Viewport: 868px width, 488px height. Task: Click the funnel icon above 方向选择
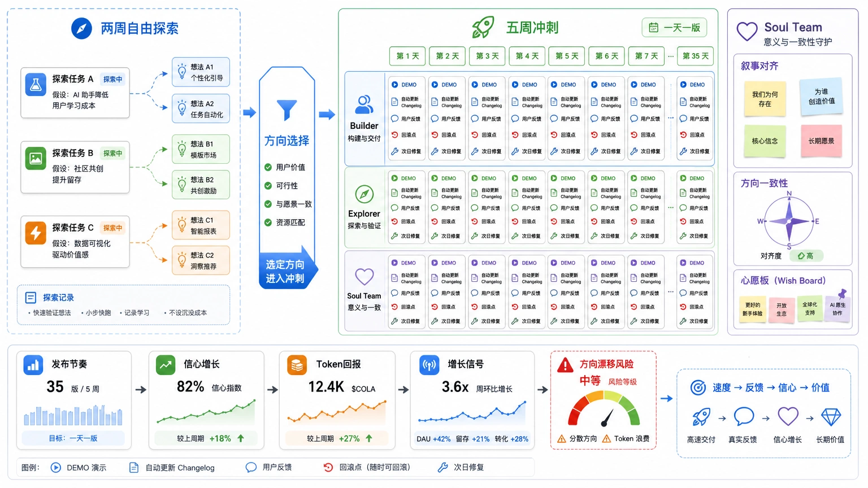tap(287, 110)
